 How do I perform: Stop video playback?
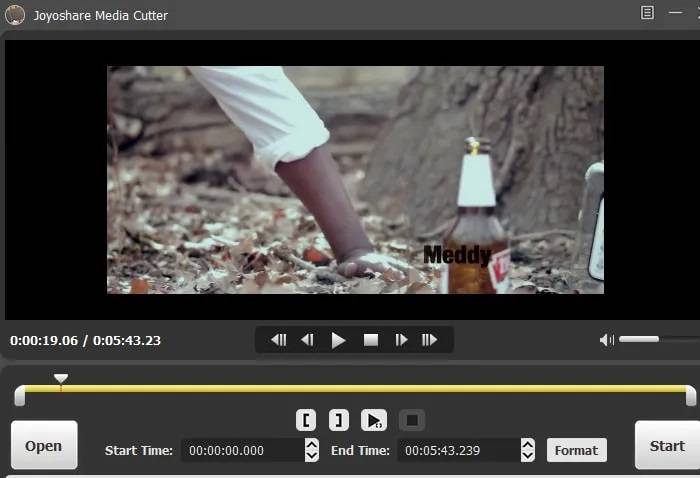click(371, 340)
